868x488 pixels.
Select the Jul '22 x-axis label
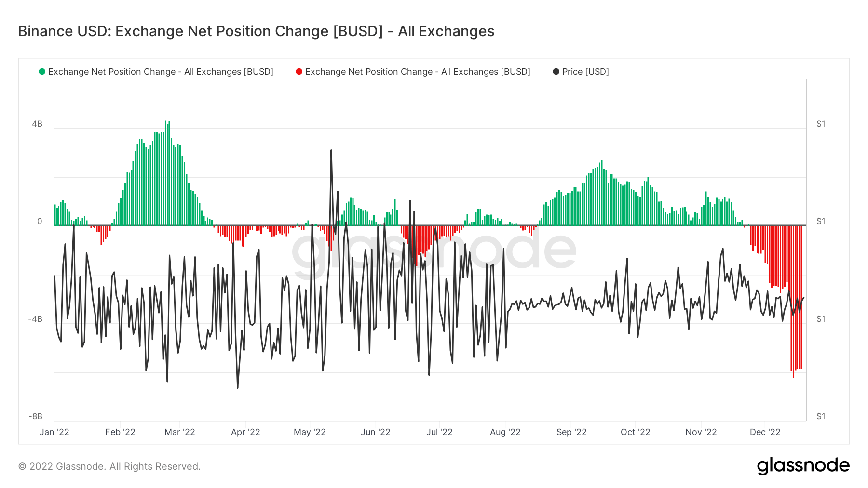pos(439,432)
